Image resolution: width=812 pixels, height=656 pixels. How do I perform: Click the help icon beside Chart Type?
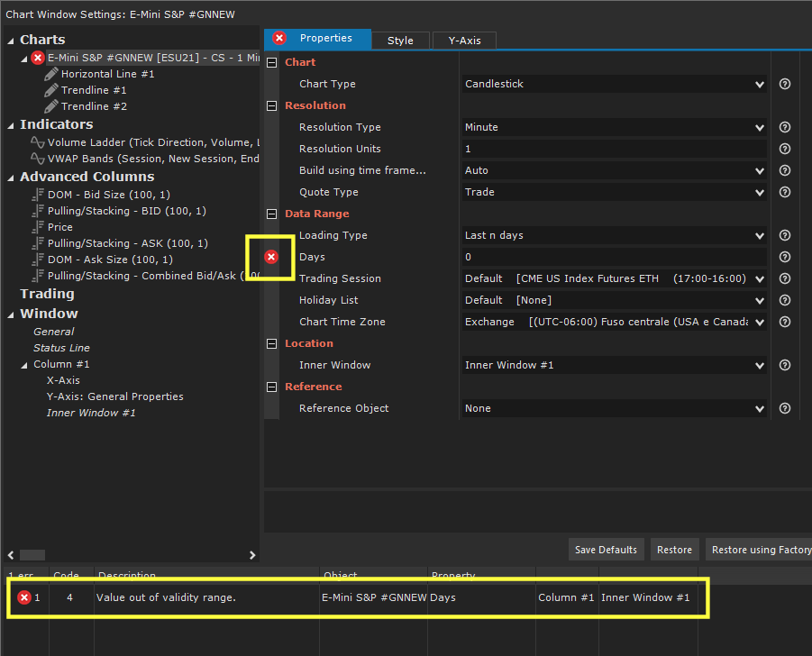click(x=785, y=84)
